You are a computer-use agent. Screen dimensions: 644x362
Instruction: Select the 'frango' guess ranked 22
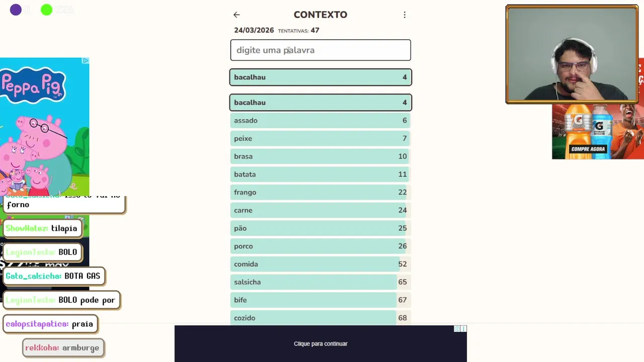[320, 193]
